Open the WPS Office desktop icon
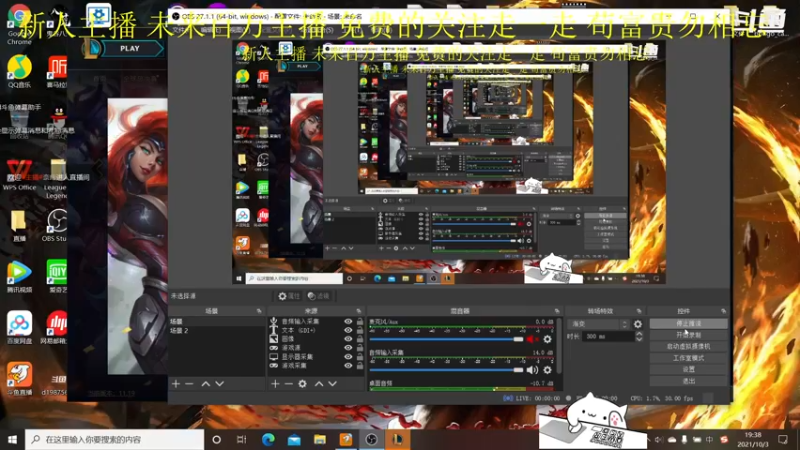 coord(19,173)
